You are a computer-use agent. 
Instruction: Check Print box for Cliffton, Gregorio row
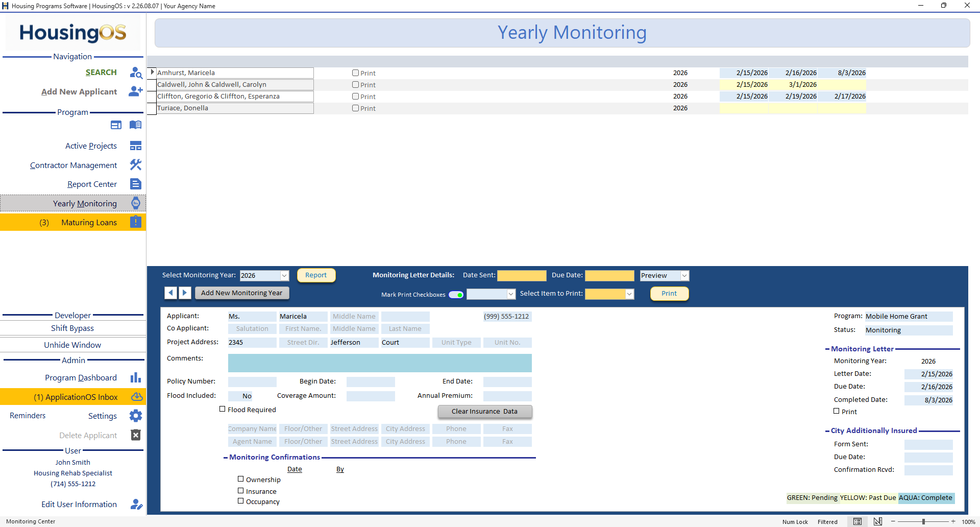[x=355, y=97]
